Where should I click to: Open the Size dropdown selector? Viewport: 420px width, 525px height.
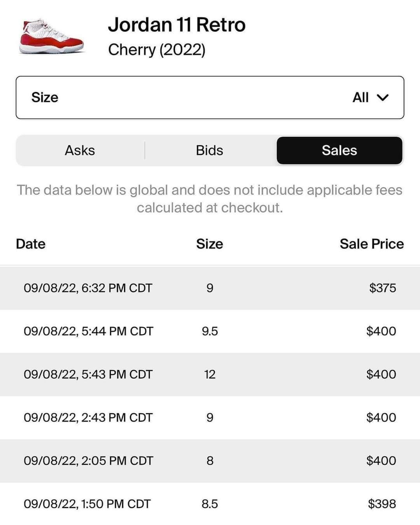click(210, 97)
